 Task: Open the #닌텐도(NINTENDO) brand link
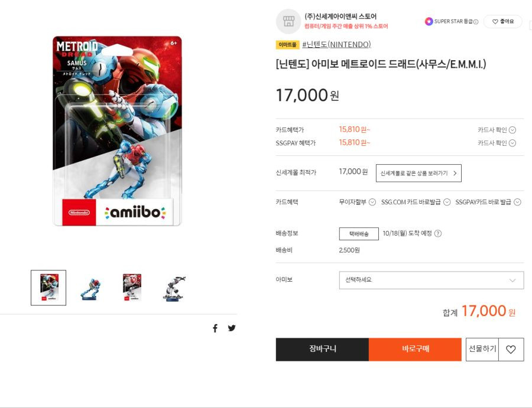point(336,44)
